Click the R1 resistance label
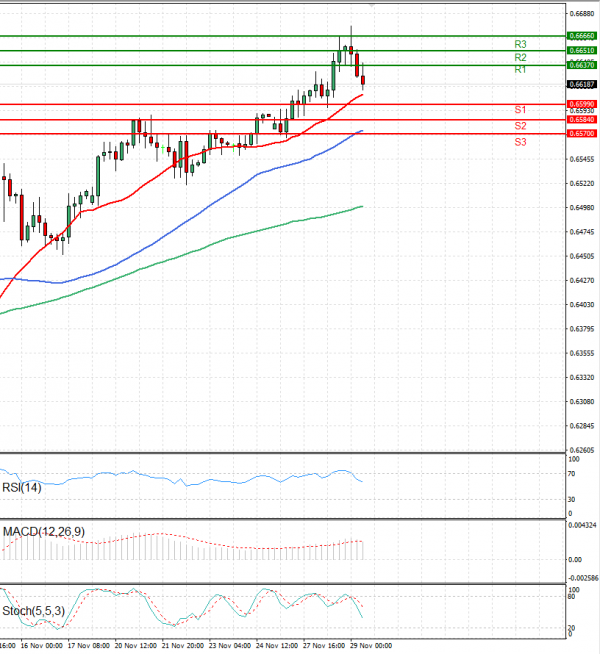 click(x=520, y=70)
